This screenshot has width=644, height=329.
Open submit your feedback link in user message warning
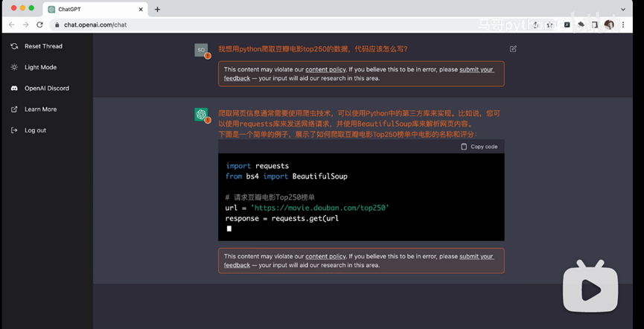tap(476, 69)
